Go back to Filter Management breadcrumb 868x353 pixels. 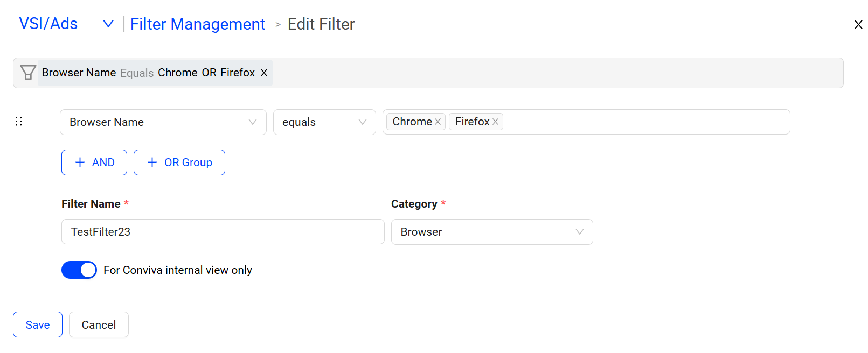pyautogui.click(x=198, y=24)
